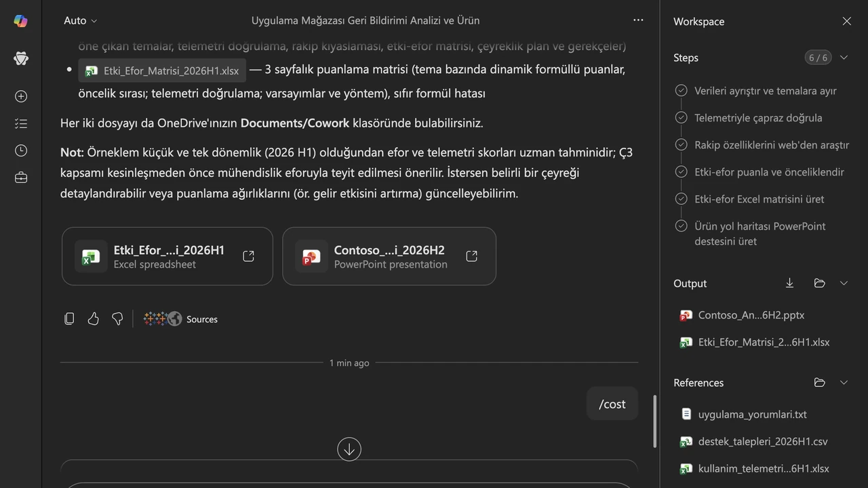
Task: Jump to latest message down arrow
Action: [x=349, y=449]
